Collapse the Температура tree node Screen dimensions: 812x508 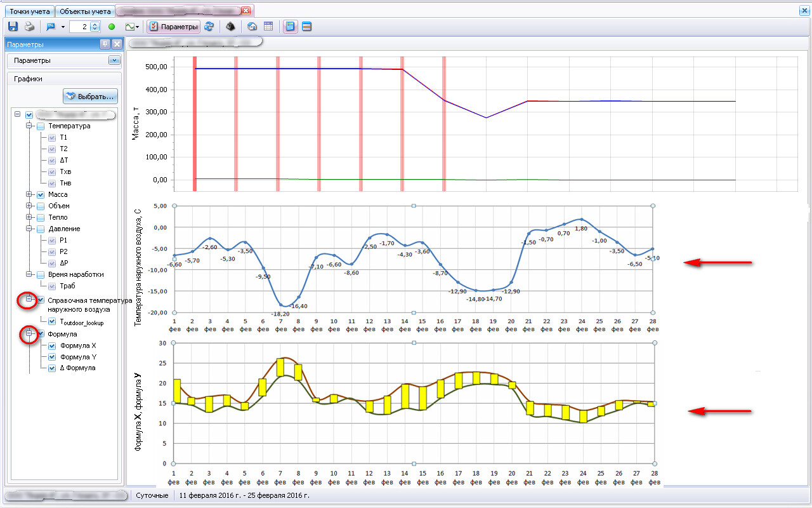coord(29,126)
